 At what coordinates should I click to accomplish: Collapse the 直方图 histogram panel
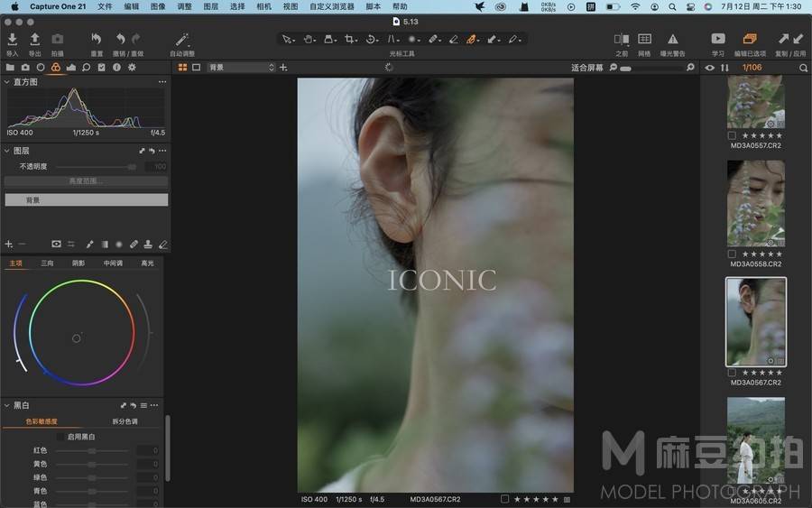6,82
